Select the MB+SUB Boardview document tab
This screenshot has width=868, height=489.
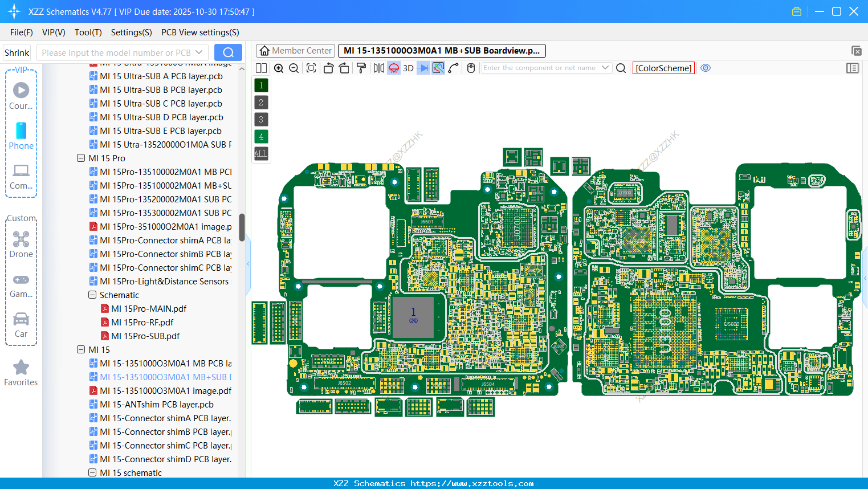(441, 50)
